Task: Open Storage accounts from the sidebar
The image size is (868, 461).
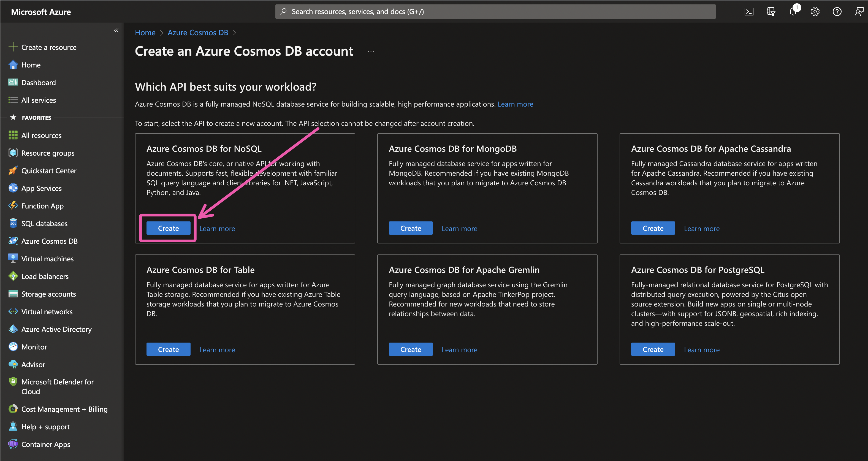Action: (48, 294)
